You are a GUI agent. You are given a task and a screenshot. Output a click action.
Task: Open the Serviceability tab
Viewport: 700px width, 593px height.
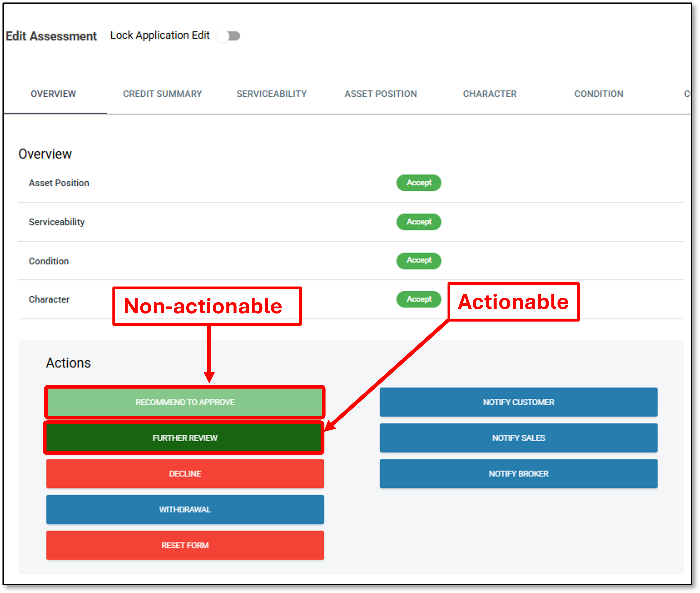[x=272, y=94]
